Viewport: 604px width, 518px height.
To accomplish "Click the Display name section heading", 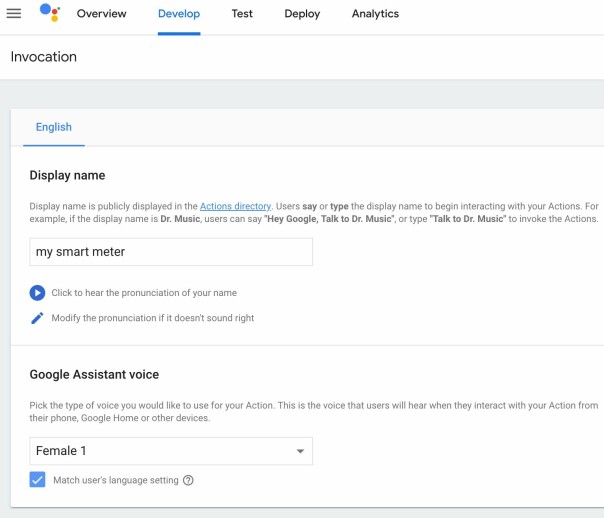I will point(67,176).
